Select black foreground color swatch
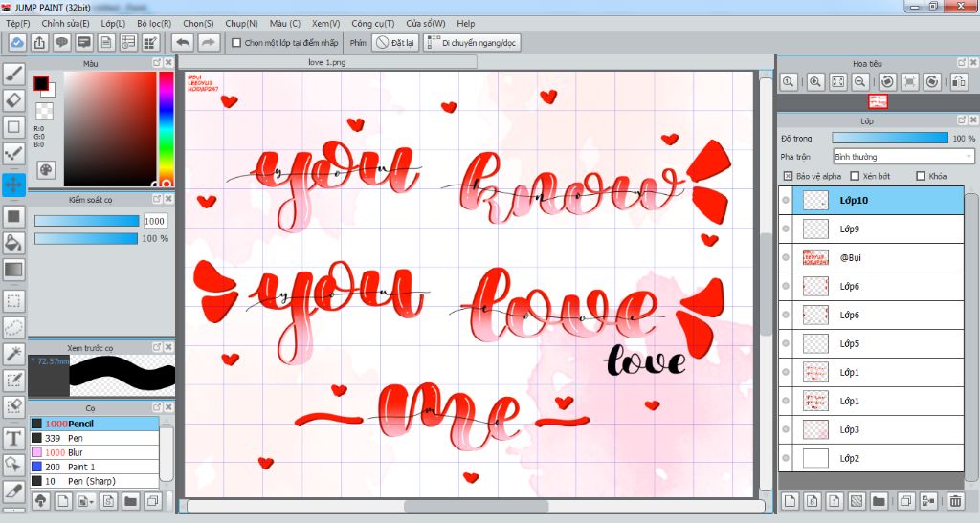Viewport: 980px width, 523px height. click(x=41, y=83)
